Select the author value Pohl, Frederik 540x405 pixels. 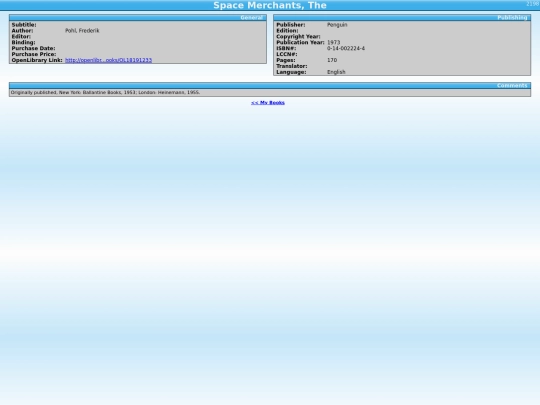tap(82, 31)
